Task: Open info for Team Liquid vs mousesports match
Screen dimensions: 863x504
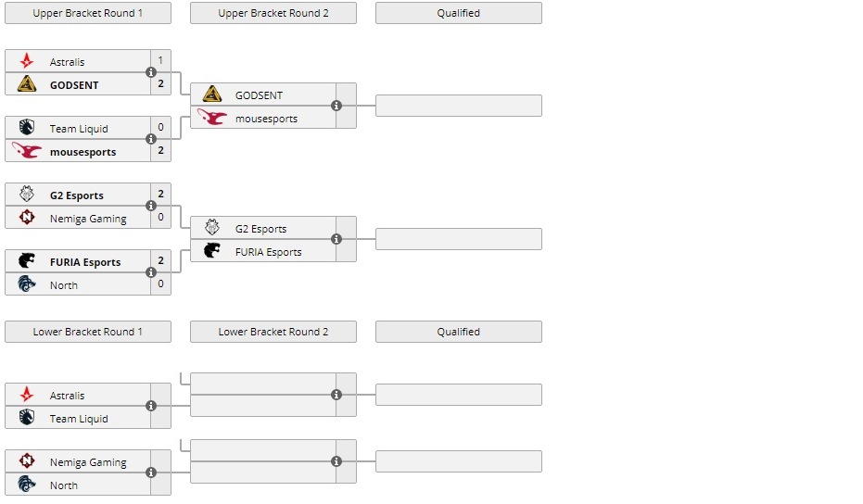Action: click(x=151, y=139)
